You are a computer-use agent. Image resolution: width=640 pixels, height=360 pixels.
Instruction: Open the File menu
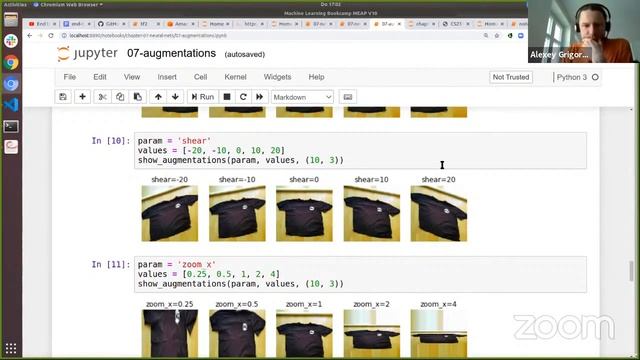[70, 77]
